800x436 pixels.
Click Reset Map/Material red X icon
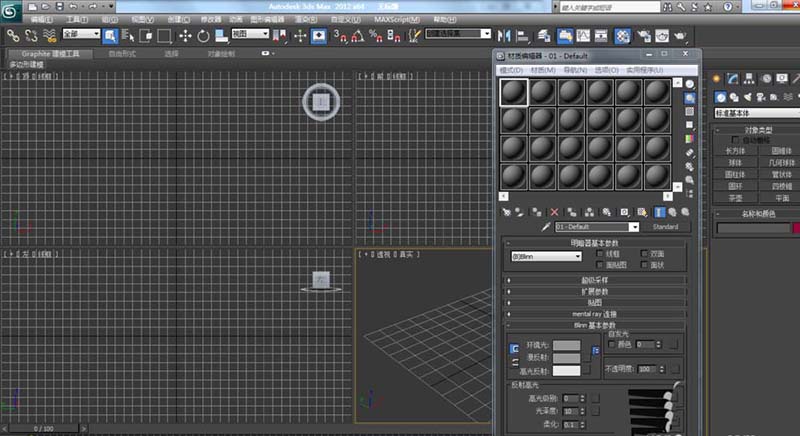click(554, 212)
